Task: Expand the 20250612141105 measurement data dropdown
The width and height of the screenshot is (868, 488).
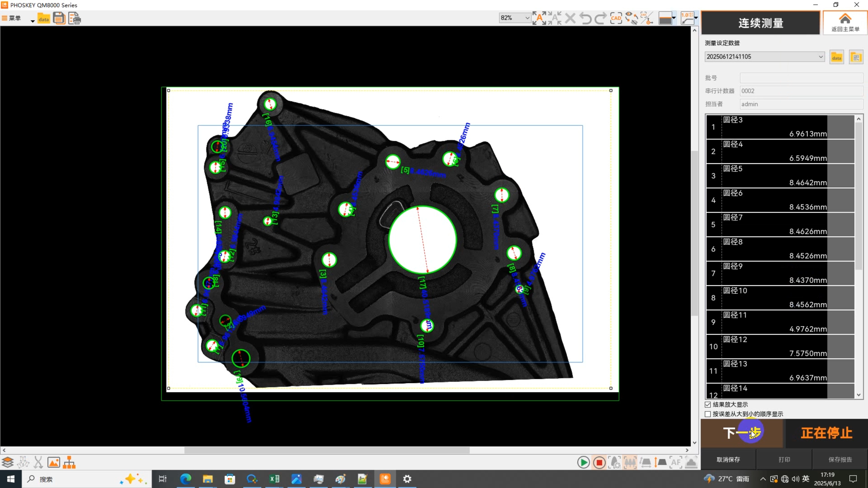Action: [x=821, y=57]
